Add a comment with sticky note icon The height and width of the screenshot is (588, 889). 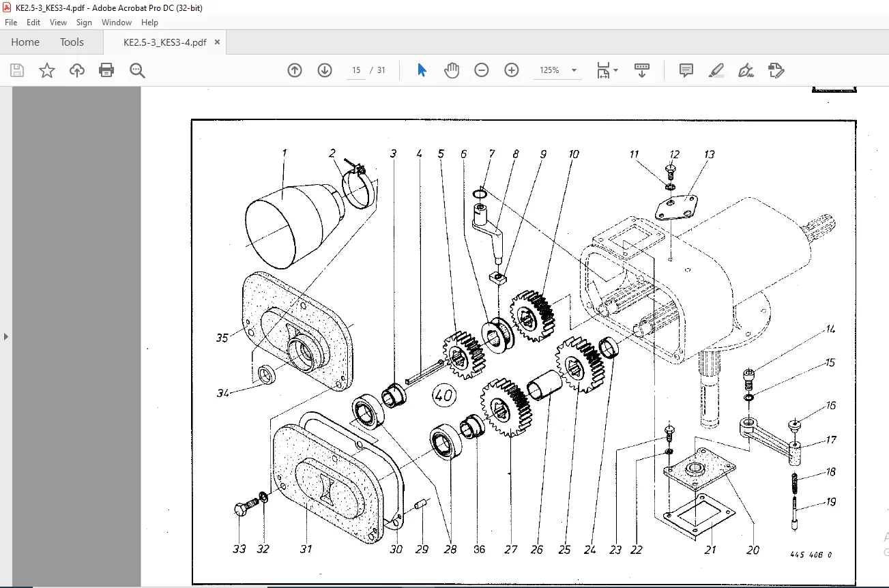pyautogui.click(x=686, y=70)
